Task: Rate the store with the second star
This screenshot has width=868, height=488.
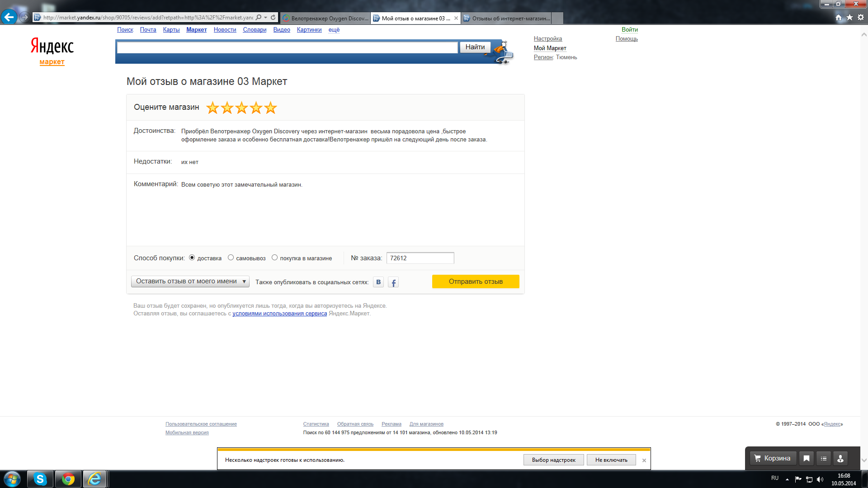Action: coord(227,108)
